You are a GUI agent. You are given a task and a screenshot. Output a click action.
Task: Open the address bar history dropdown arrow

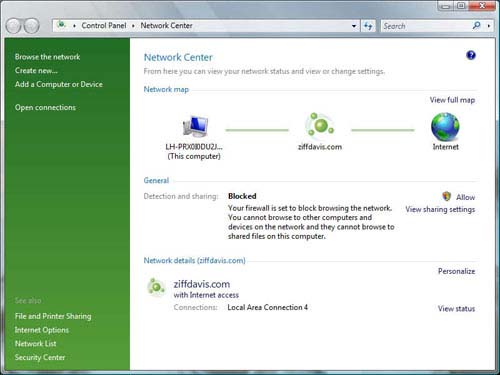pos(354,26)
